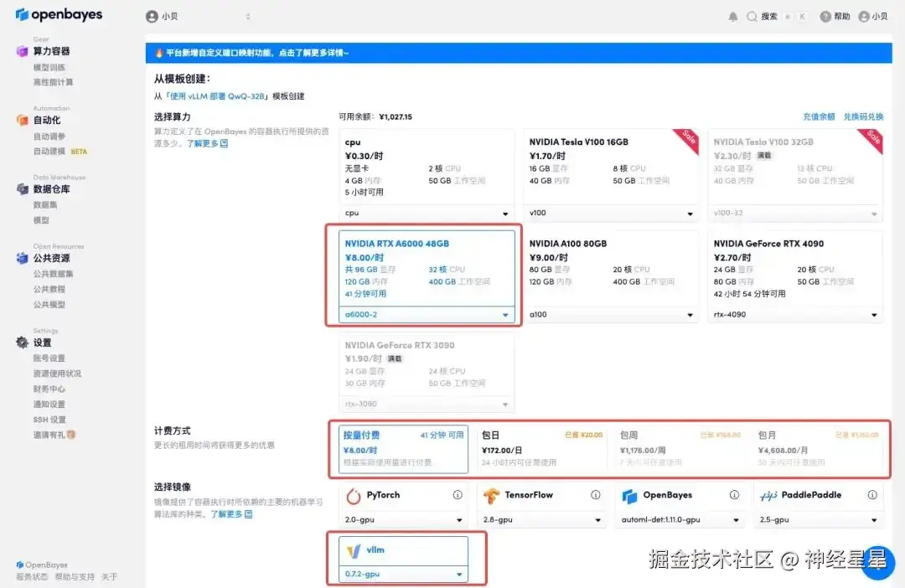Open the rtx-4090 resource dropdown
Image resolution: width=905 pixels, height=588 pixels.
[795, 314]
